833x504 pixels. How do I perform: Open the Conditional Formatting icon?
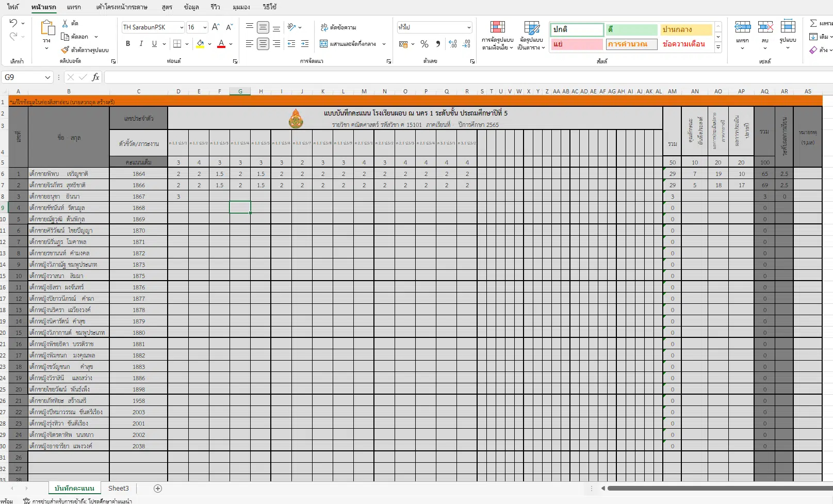coord(497,28)
